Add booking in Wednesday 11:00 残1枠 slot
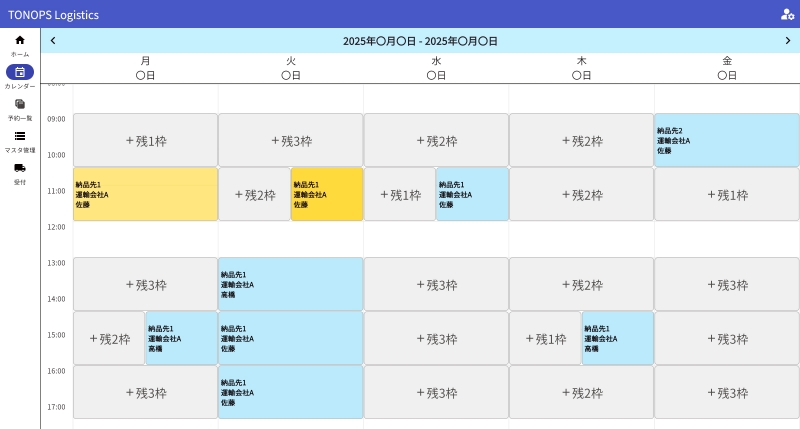 click(x=399, y=194)
